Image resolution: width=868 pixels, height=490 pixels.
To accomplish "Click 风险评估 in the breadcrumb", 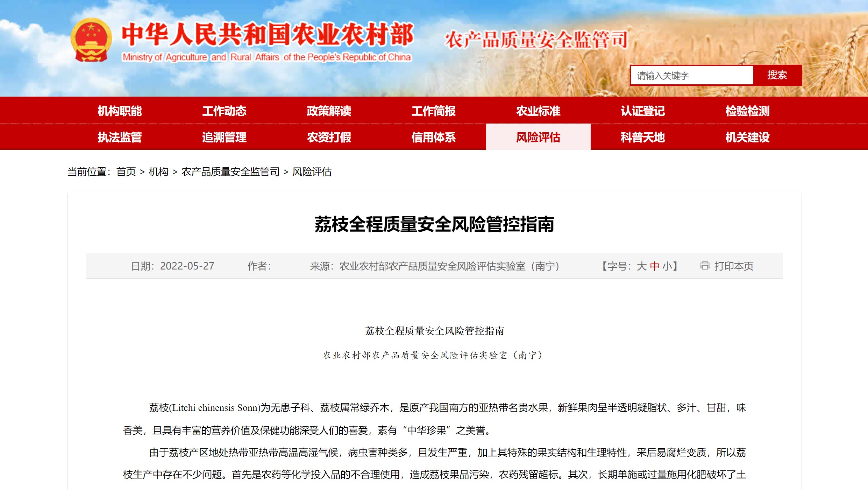I will click(x=312, y=172).
